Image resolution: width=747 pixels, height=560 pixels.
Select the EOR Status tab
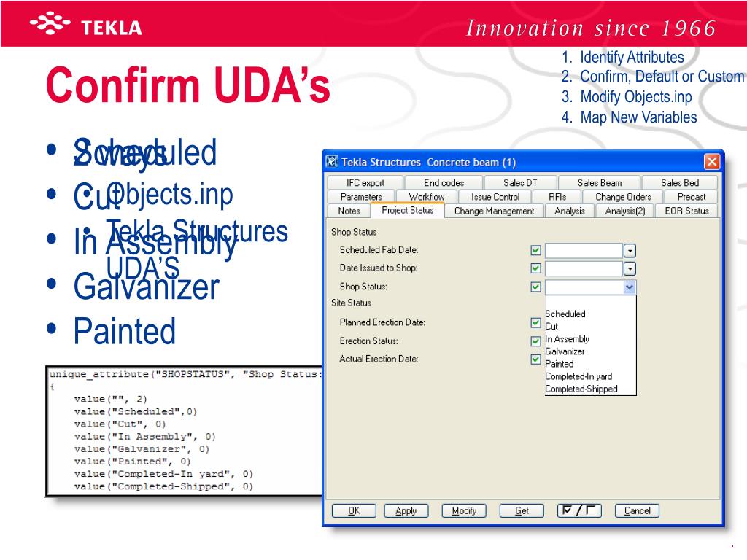tap(686, 211)
